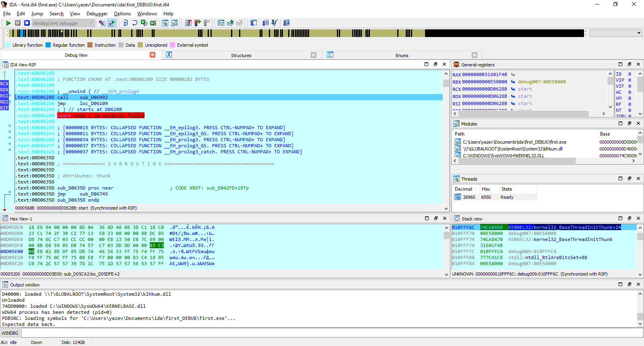The image size is (644, 346).
Task: Click the Terminate process stop icon
Action: click(x=27, y=23)
